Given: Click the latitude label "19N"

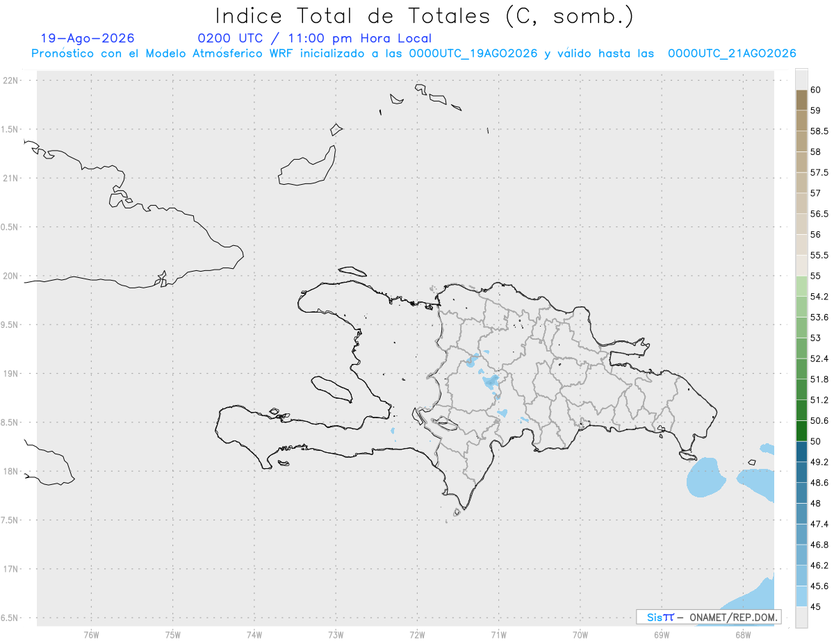Looking at the screenshot, I should coord(10,373).
